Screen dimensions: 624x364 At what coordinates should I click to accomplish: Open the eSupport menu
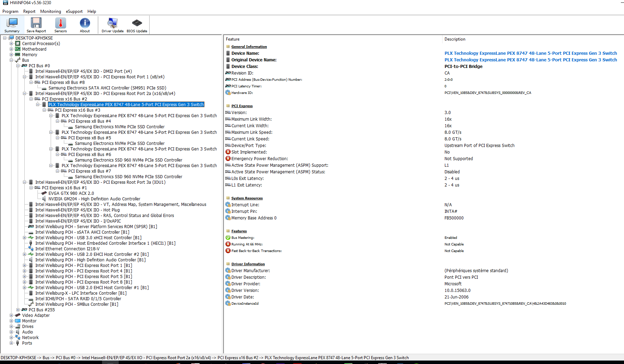pos(74,11)
